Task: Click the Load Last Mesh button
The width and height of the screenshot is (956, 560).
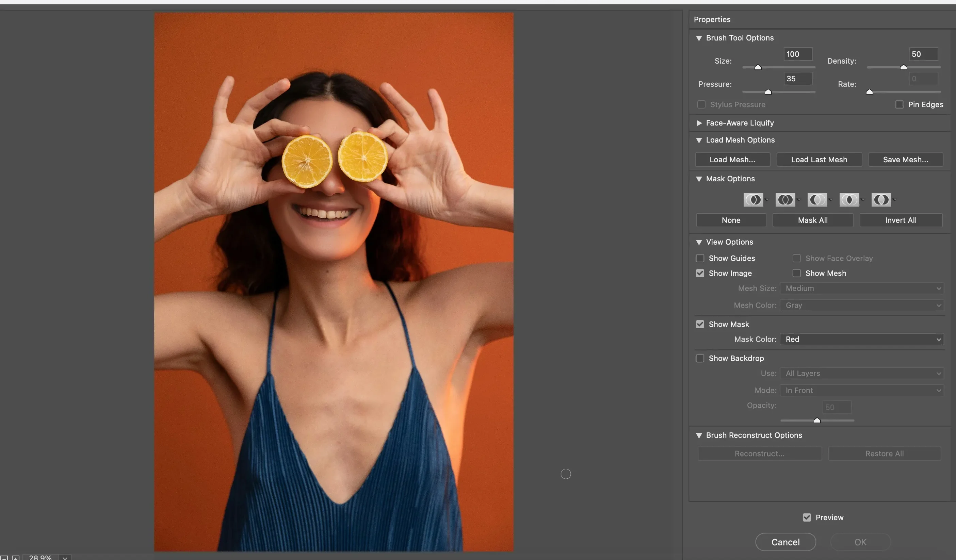Action: pyautogui.click(x=819, y=160)
